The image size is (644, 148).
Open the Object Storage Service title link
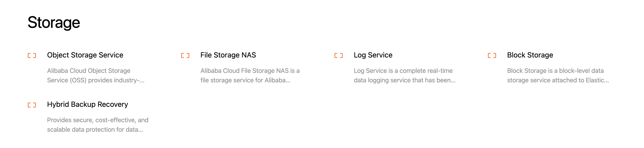[x=85, y=55]
